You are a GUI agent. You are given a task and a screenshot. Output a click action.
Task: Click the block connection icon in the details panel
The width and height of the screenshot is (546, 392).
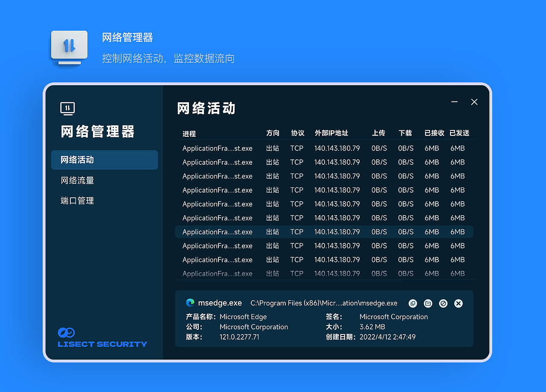tap(443, 303)
